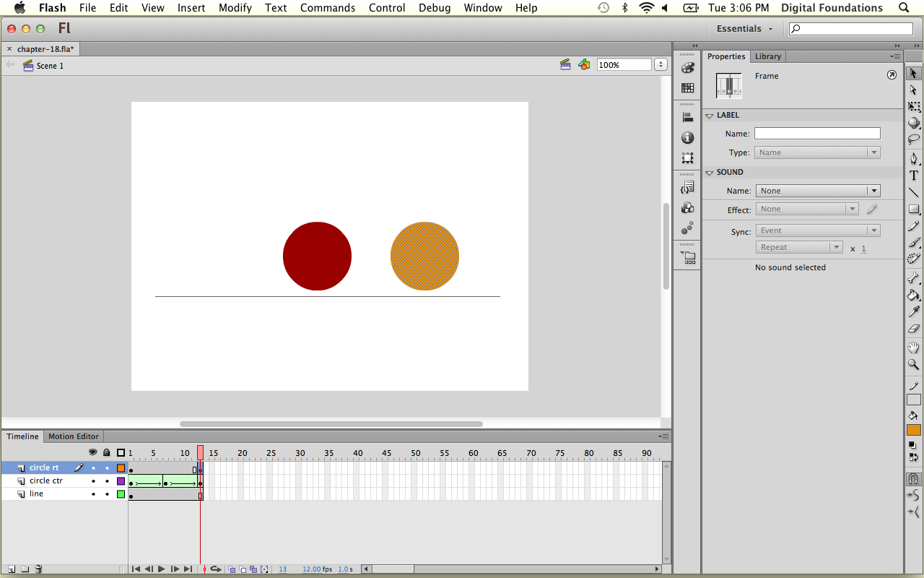
Task: Switch to the Library tab
Action: pyautogui.click(x=767, y=56)
